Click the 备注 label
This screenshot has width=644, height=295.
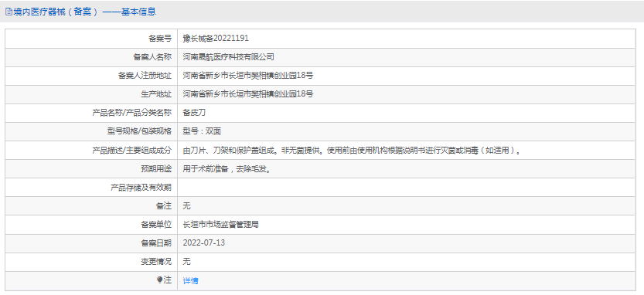click(x=164, y=206)
